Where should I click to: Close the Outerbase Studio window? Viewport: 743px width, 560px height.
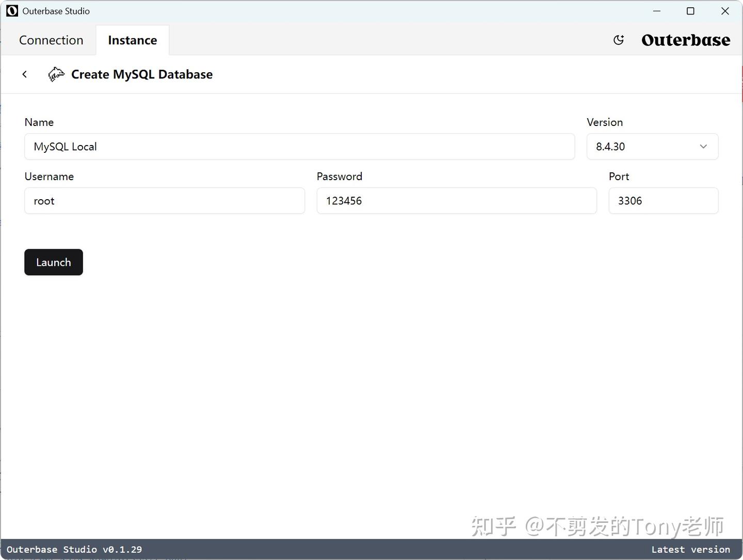[725, 11]
